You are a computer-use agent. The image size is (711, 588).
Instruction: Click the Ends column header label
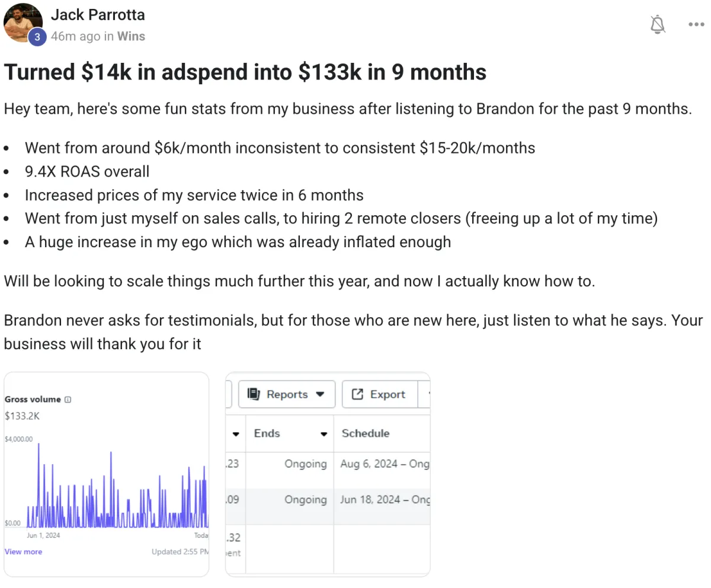pos(267,433)
